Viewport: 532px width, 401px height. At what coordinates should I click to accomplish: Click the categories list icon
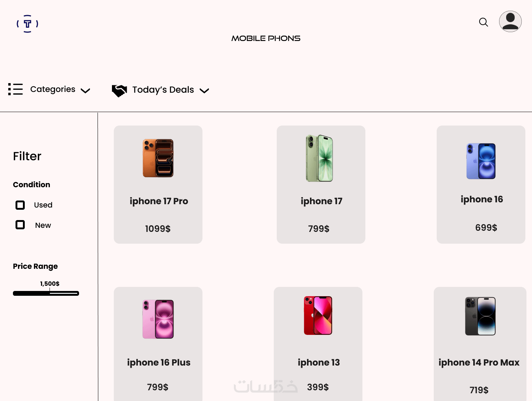tap(16, 89)
